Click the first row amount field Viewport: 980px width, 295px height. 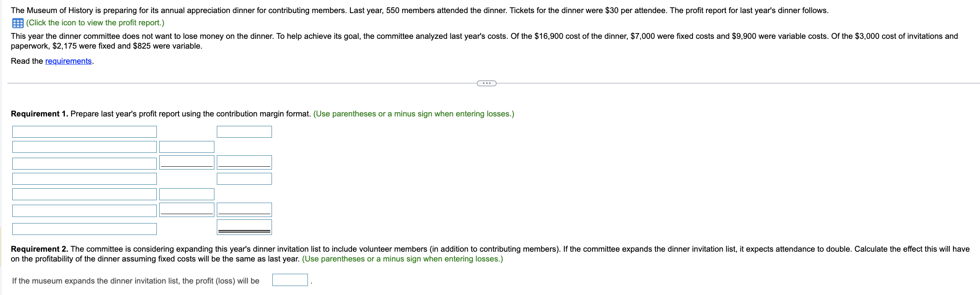point(244,132)
